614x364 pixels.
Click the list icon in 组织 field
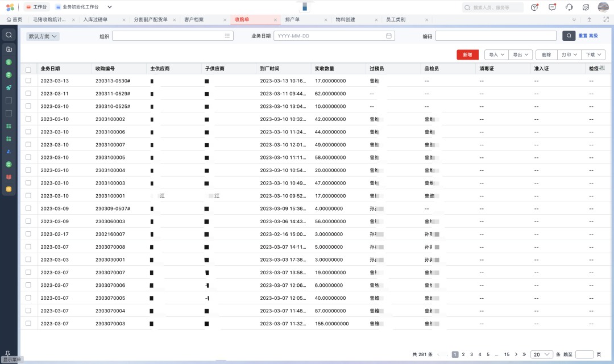pos(227,36)
